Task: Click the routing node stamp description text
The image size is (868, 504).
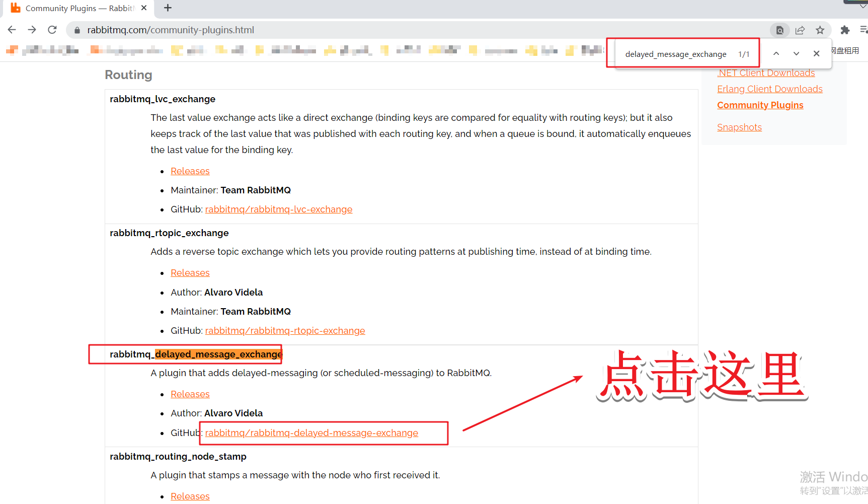Action: click(295, 475)
